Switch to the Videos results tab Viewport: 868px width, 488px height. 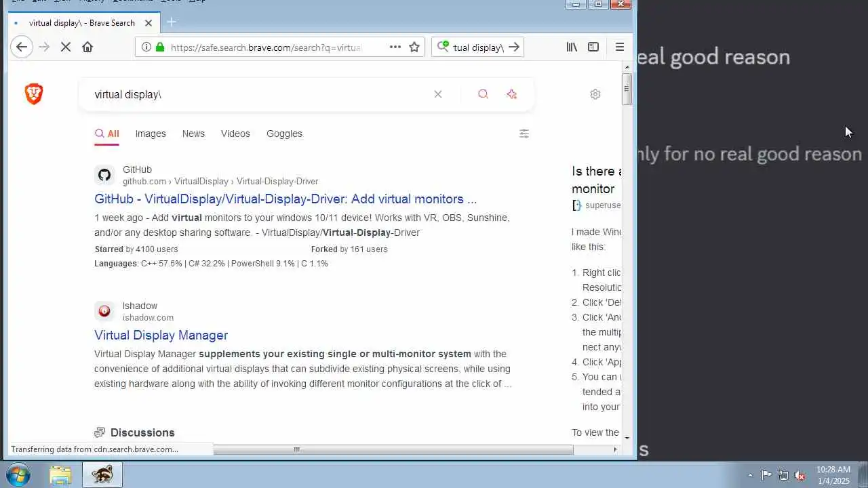click(235, 134)
